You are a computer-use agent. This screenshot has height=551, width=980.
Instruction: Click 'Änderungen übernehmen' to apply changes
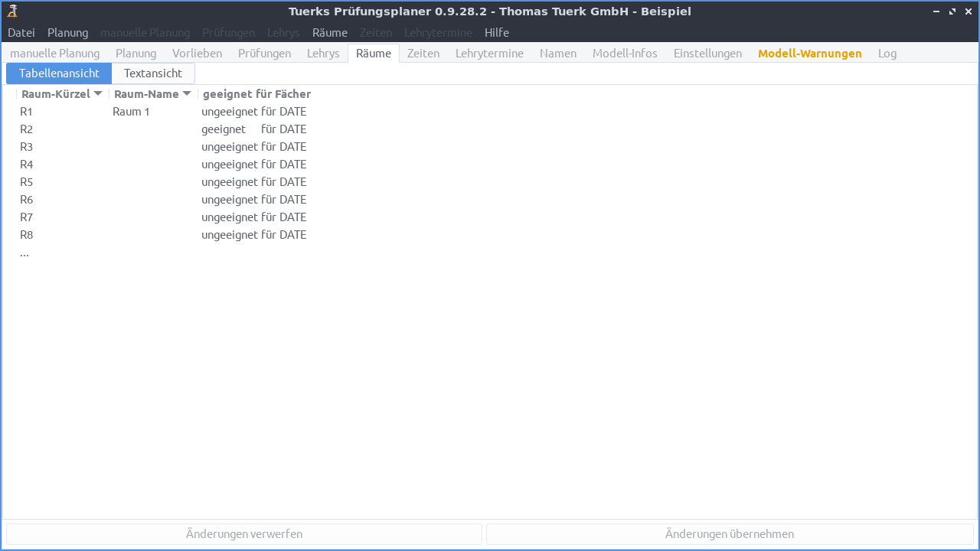coord(730,533)
